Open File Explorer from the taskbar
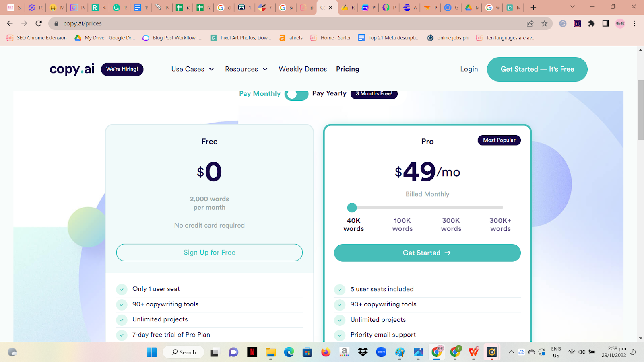Image resolution: width=644 pixels, height=362 pixels. [270, 352]
